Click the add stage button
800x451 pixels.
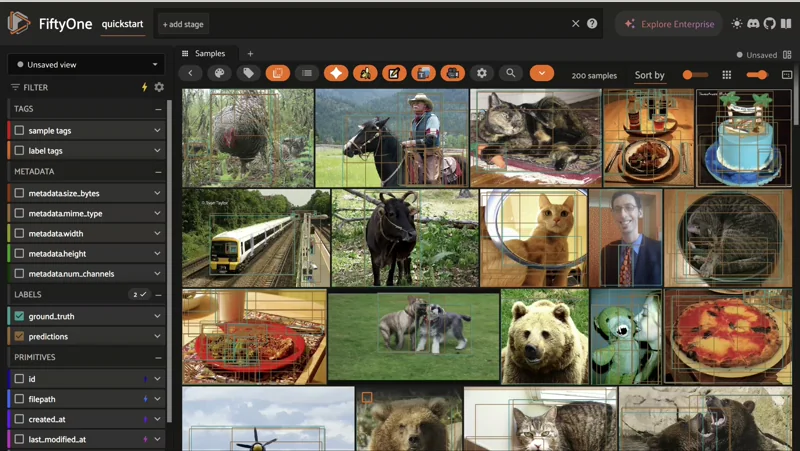(184, 24)
